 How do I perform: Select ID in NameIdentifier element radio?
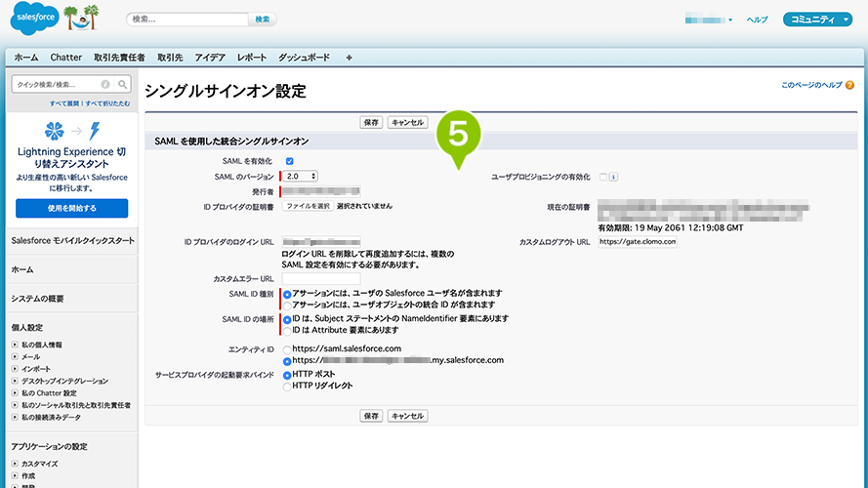pos(287,320)
